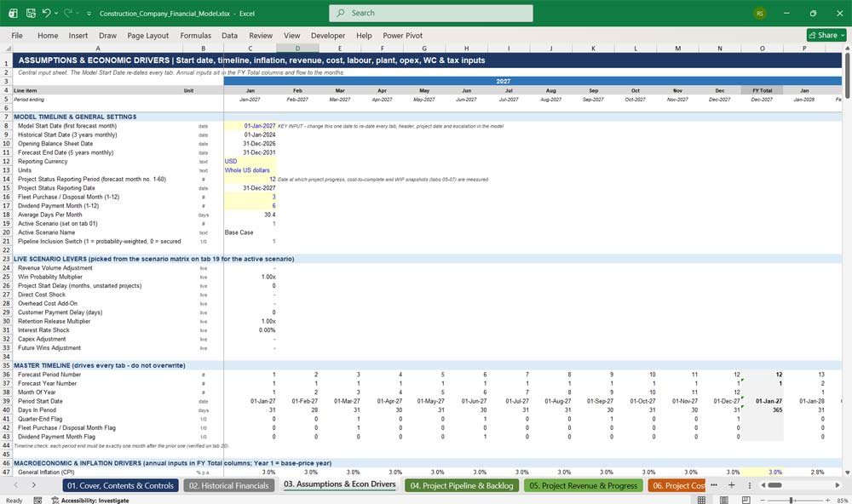852x504 pixels.
Task: Switch to Normal view icon
Action: pyautogui.click(x=701, y=500)
